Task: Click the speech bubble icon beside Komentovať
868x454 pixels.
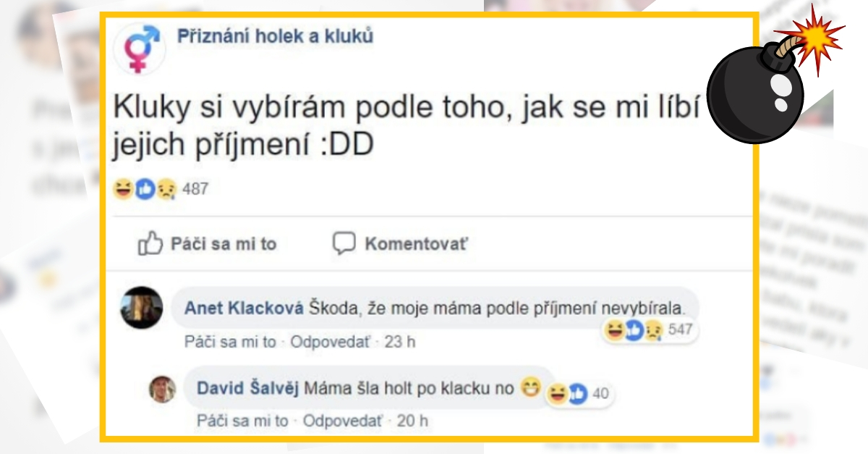Action: [345, 244]
